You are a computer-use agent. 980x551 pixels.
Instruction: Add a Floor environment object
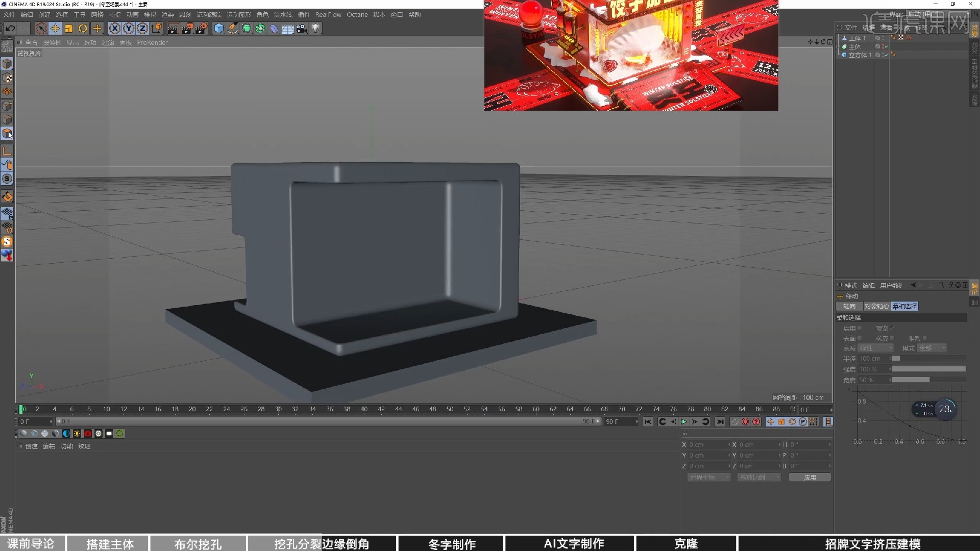pos(288,29)
